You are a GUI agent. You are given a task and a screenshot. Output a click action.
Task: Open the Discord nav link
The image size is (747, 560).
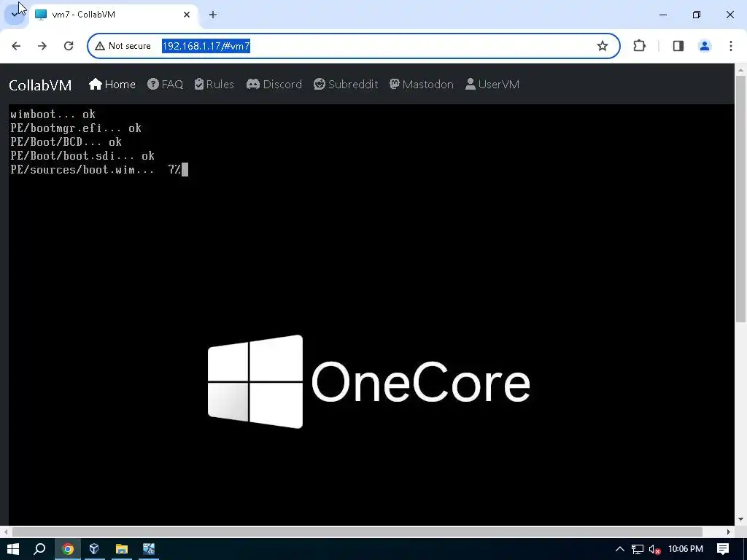[274, 85]
